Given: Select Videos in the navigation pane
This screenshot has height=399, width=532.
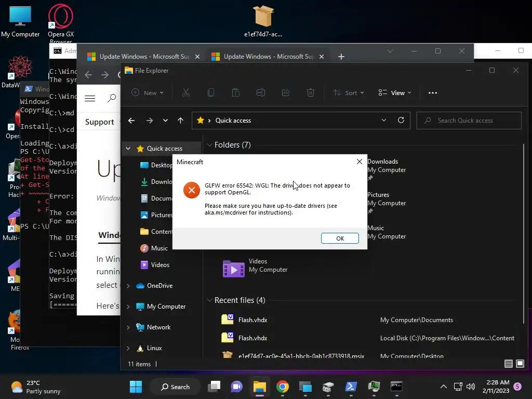Looking at the screenshot, I should [x=155, y=264].
